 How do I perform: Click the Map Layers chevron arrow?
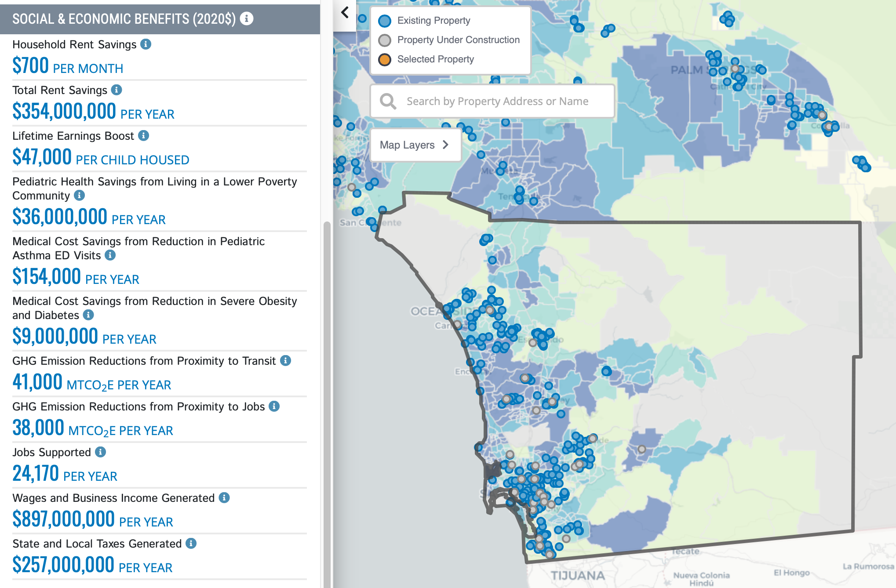tap(445, 145)
